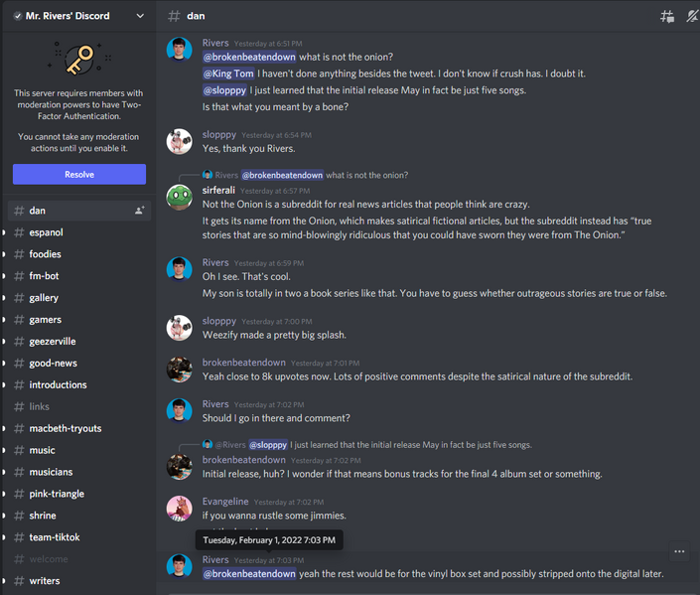
Task: Open the more options ellipsis on message
Action: (x=679, y=551)
